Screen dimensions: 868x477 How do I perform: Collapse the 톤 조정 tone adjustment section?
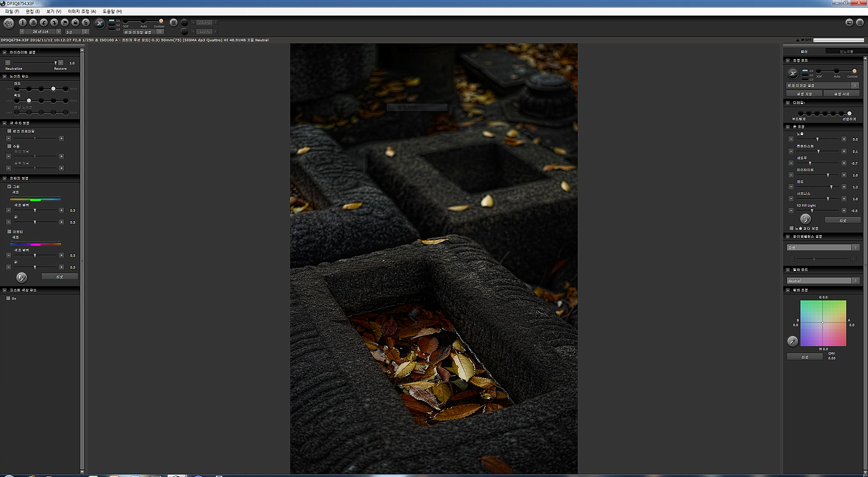tap(788, 127)
